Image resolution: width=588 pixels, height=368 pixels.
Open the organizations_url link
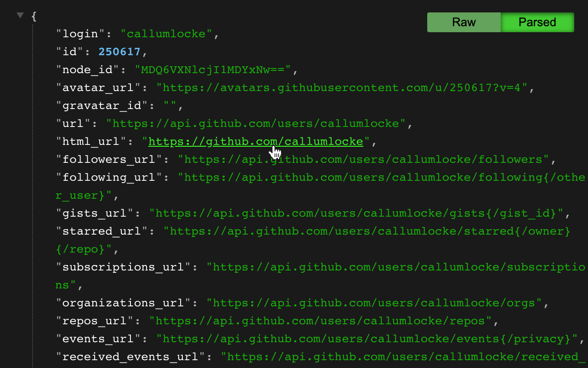(374, 303)
